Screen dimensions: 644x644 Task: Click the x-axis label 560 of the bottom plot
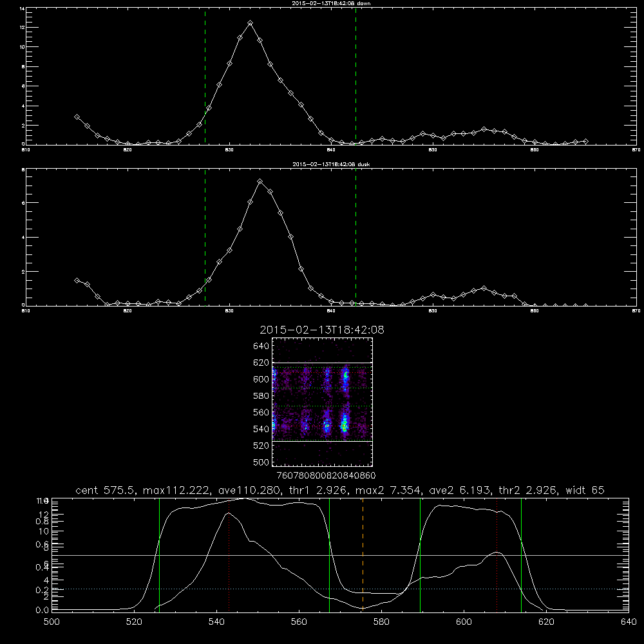click(299, 622)
